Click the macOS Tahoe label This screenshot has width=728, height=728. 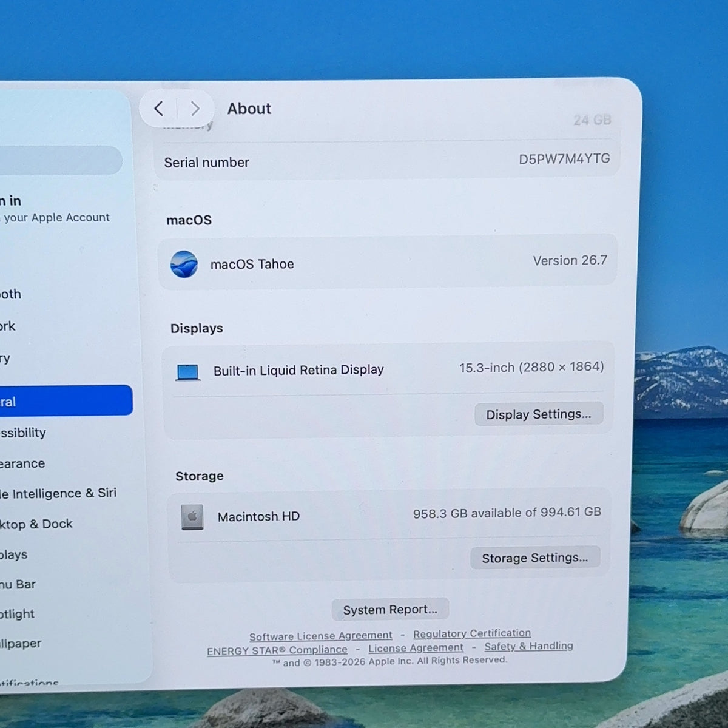click(x=252, y=264)
